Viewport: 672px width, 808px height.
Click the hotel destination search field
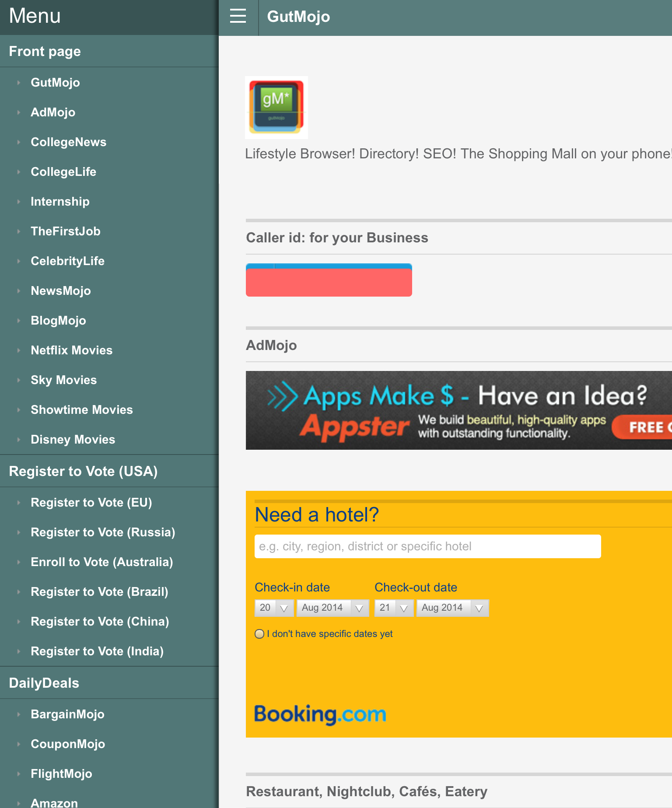click(x=427, y=546)
